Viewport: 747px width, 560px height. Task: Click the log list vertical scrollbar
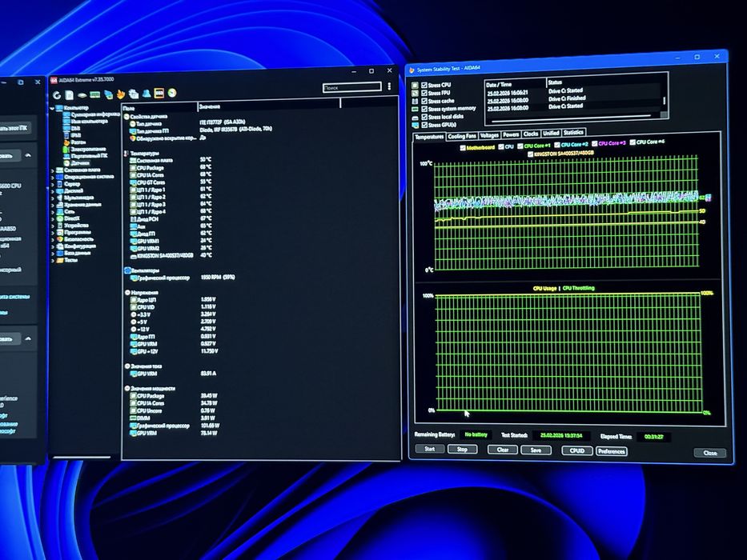coord(664,101)
